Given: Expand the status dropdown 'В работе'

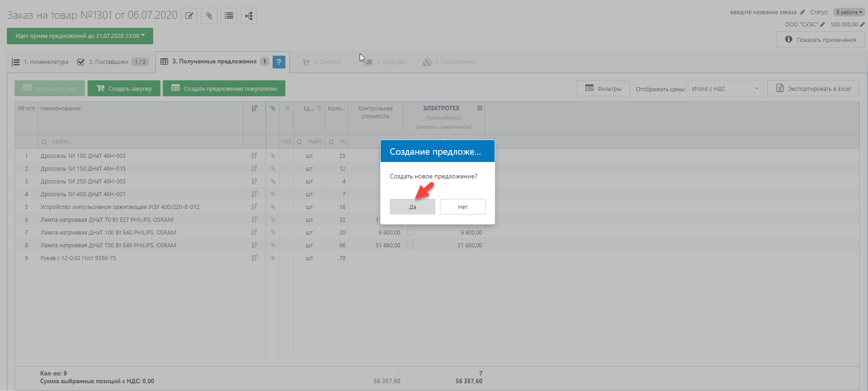Looking at the screenshot, I should click(849, 12).
